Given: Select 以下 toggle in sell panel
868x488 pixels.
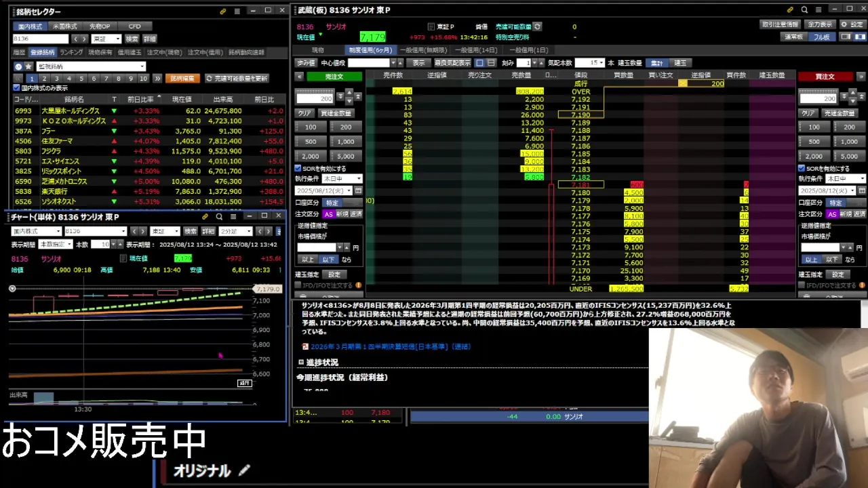Looking at the screenshot, I should click(x=328, y=259).
